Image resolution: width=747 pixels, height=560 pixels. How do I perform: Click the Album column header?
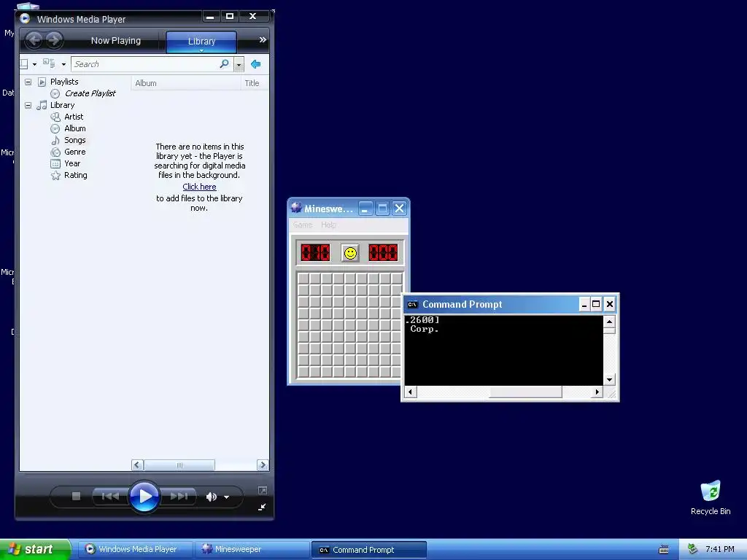pyautogui.click(x=186, y=83)
